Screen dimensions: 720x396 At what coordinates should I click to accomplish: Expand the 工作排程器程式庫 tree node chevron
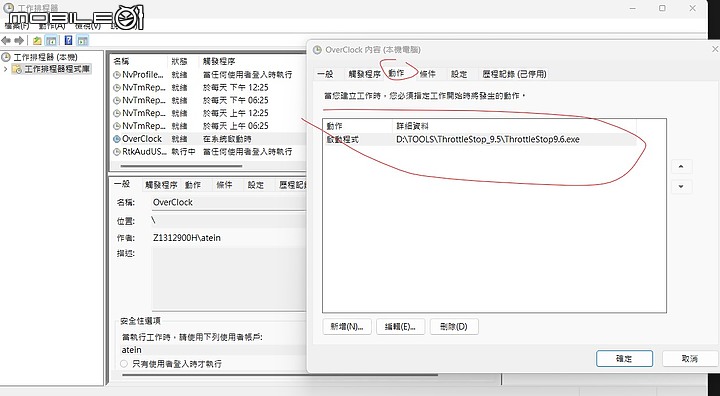5,69
